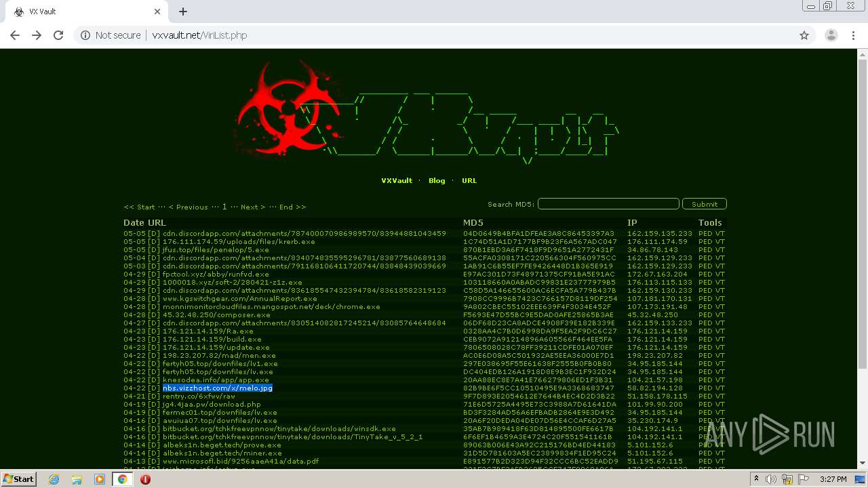This screenshot has width=868, height=488.
Task: Select MD5 hash 7908CC9996B7423C766157D8119DF254
Action: 540,299
